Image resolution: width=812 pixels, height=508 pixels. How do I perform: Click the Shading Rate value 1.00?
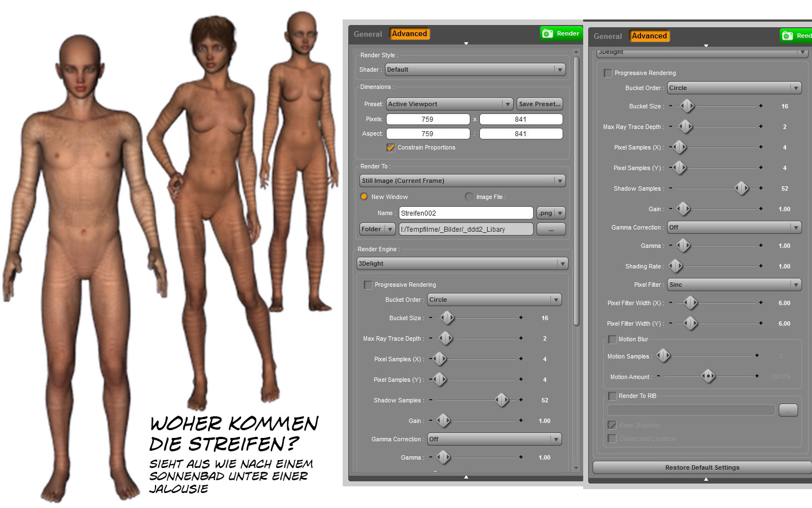tap(784, 266)
